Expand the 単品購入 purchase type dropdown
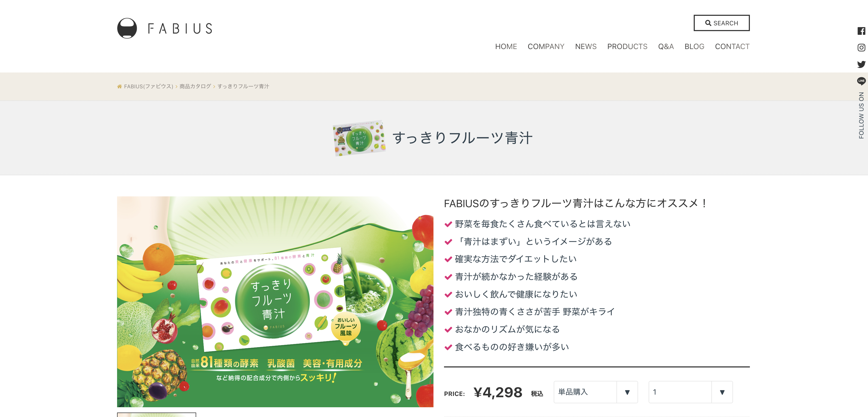Image resolution: width=868 pixels, height=417 pixels. [x=595, y=392]
